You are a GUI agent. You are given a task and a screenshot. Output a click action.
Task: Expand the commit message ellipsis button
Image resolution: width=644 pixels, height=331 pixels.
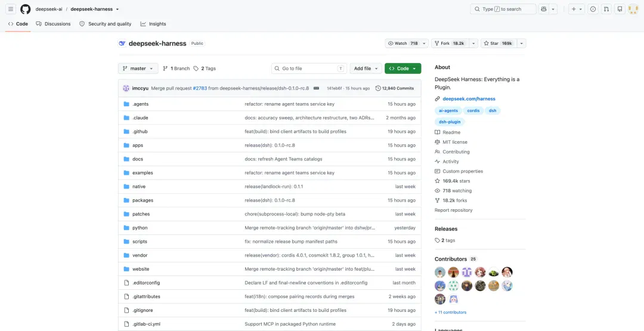click(x=316, y=88)
